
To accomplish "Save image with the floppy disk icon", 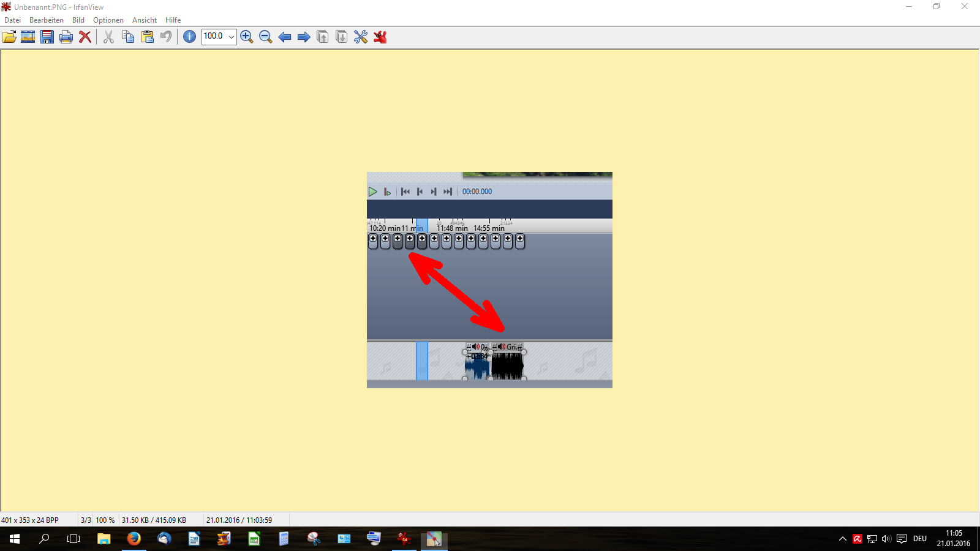I will click(47, 37).
